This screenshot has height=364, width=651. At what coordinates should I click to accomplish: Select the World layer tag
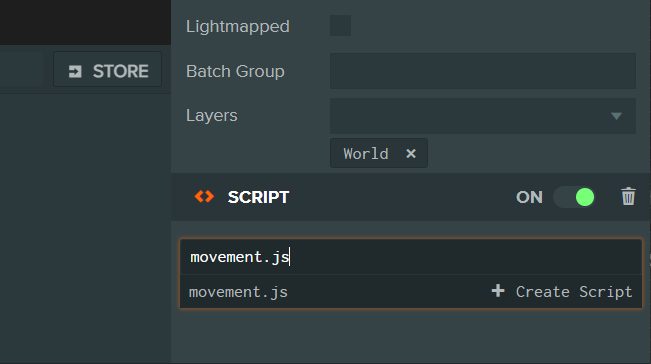[366, 154]
